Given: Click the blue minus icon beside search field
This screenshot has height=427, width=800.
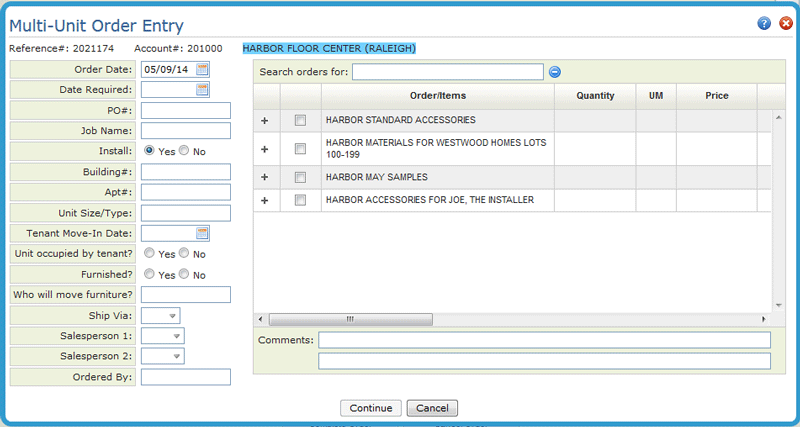Looking at the screenshot, I should [555, 72].
